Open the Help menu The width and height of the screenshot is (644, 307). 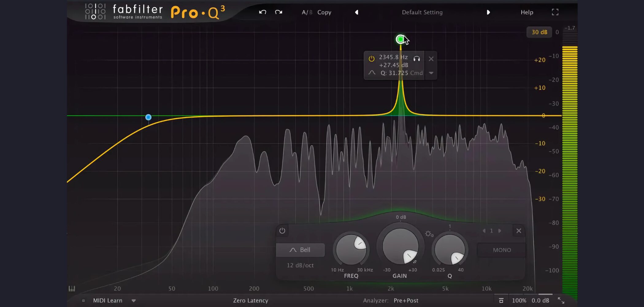pyautogui.click(x=527, y=12)
